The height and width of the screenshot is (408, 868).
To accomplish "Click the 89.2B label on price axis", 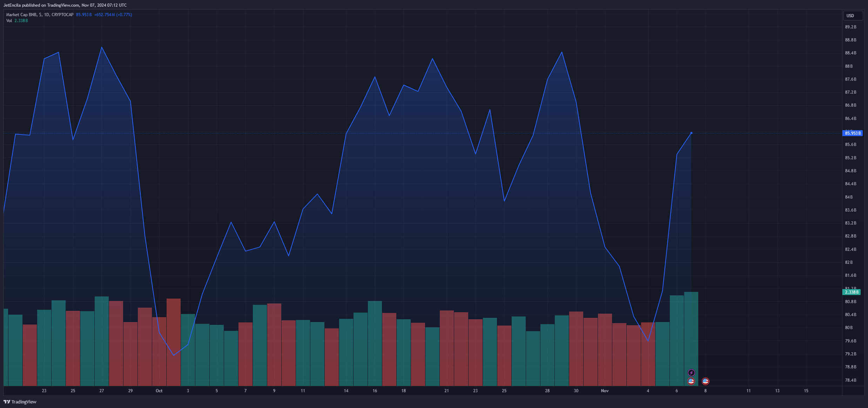I will pyautogui.click(x=850, y=27).
